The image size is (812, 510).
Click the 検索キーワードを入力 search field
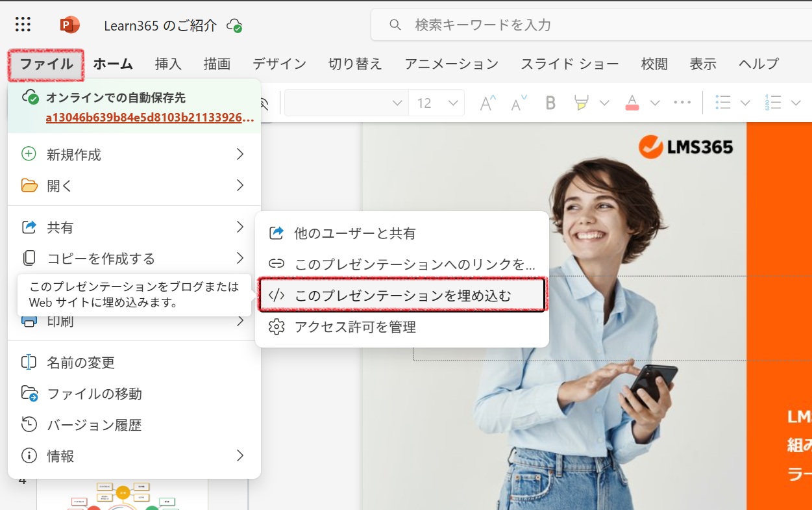pyautogui.click(x=591, y=25)
